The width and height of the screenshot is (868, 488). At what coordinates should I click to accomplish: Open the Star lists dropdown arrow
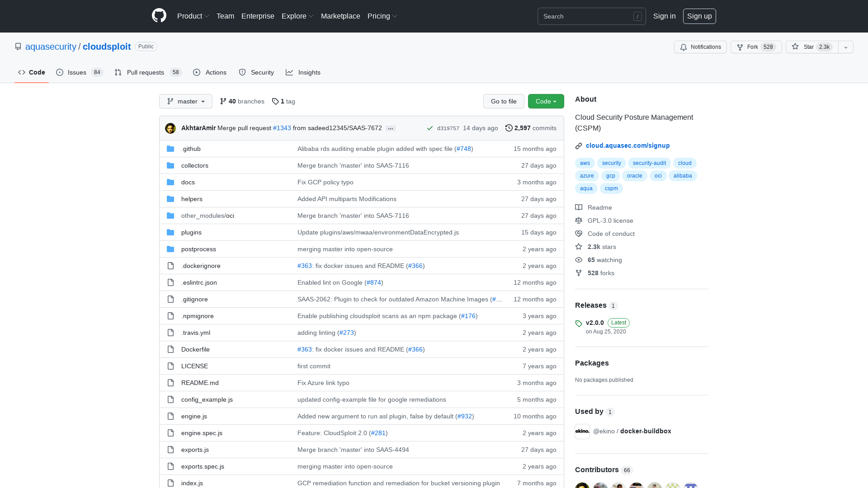(846, 47)
